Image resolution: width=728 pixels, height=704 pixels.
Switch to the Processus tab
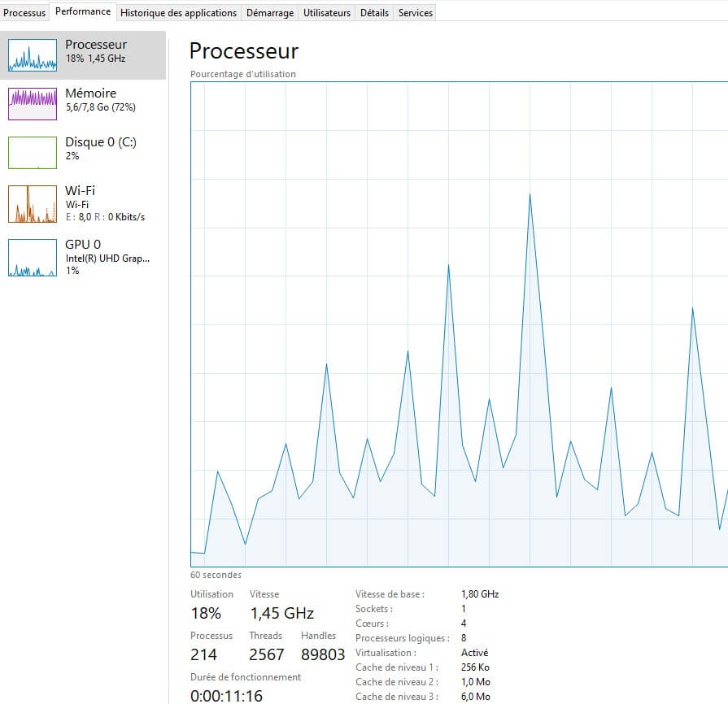[24, 13]
